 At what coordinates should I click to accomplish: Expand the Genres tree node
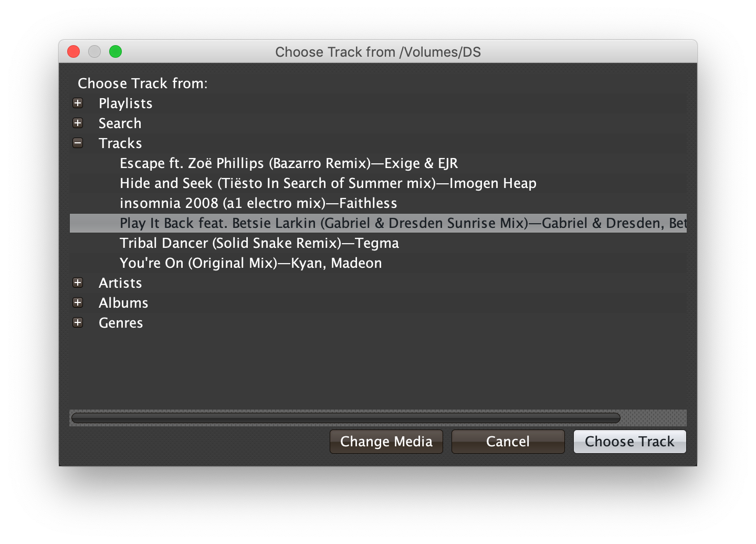[x=78, y=322]
